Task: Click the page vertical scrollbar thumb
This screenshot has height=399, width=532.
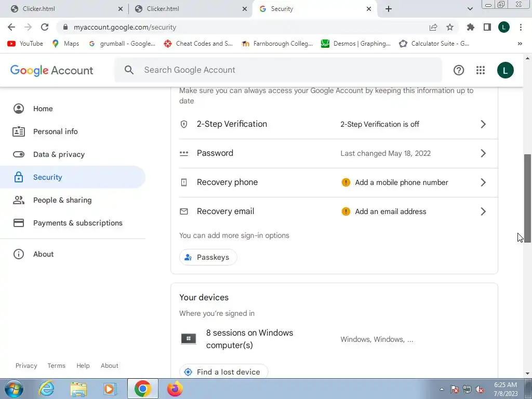Action: 528,198
